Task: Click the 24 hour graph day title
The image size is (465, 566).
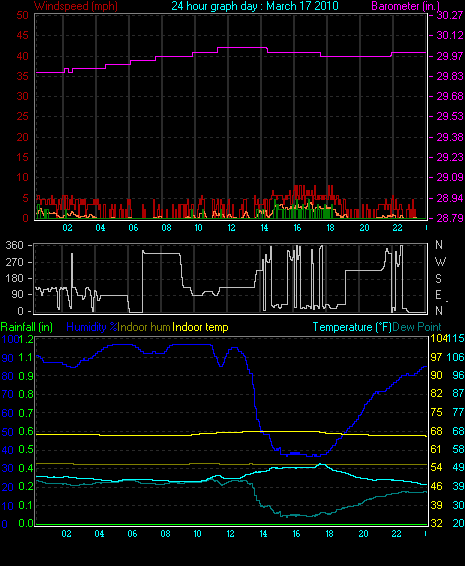Action: 255,6
